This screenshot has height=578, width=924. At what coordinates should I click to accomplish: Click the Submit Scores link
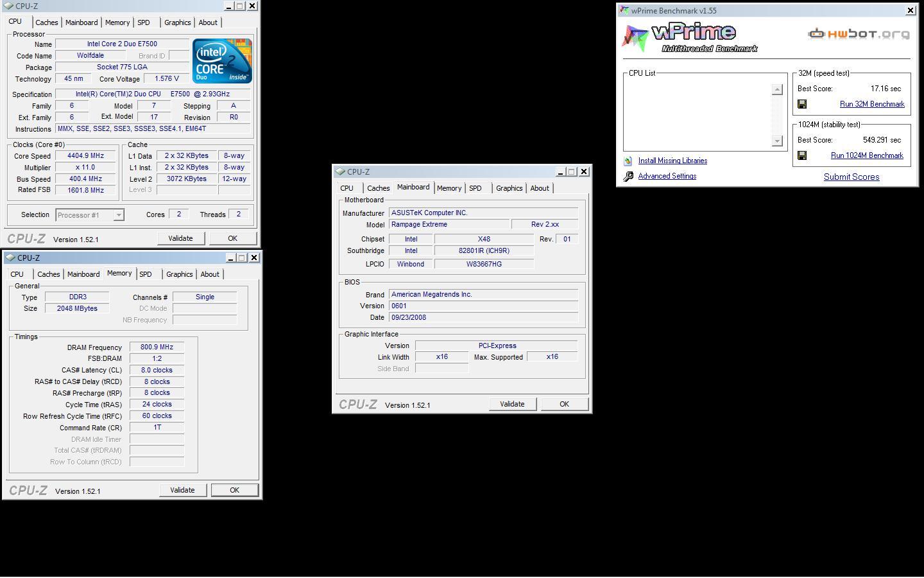(851, 177)
